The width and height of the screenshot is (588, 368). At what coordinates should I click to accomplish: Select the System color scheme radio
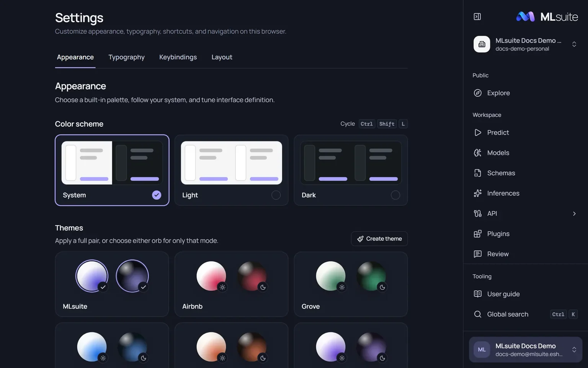[157, 195]
